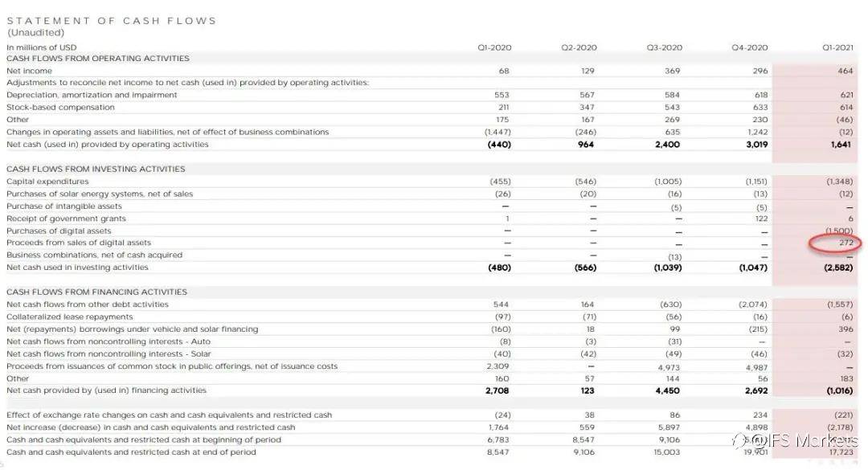Click 'Proceeds from sales of digital assets' label

coord(79,243)
